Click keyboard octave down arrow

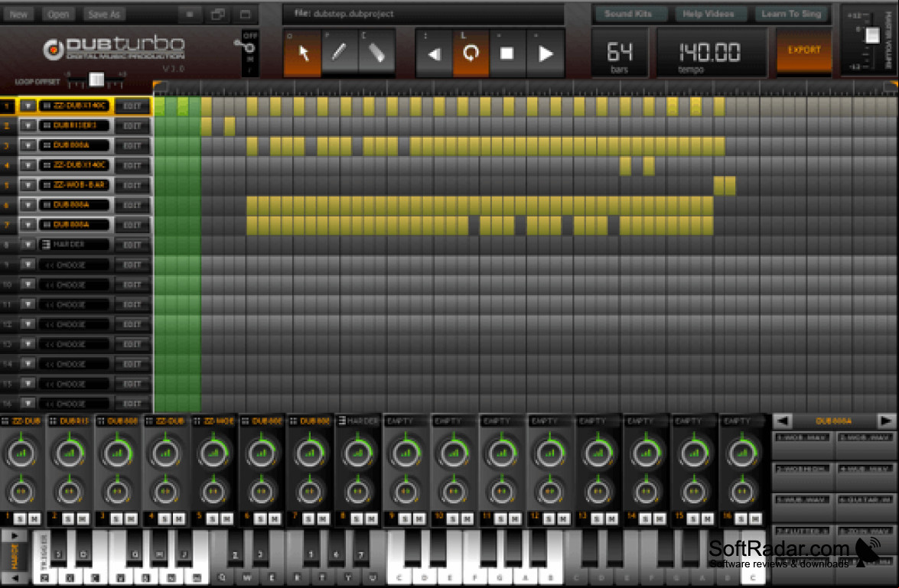pos(15,578)
